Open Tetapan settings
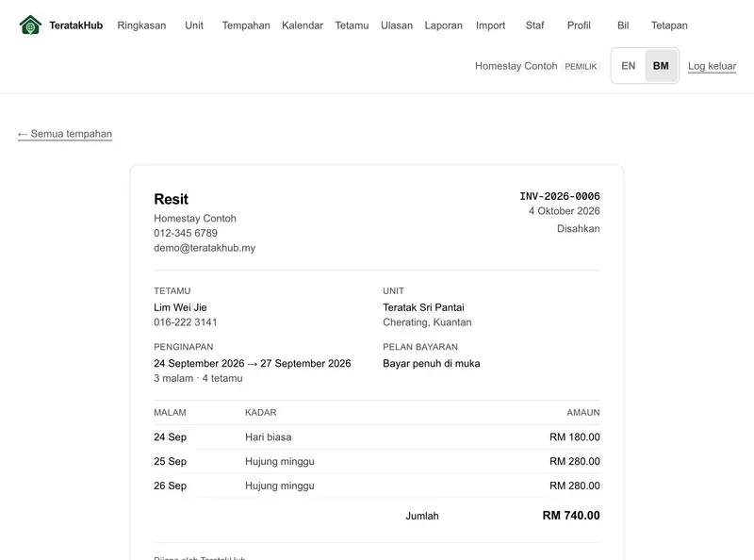The width and height of the screenshot is (754, 560). pyautogui.click(x=669, y=25)
